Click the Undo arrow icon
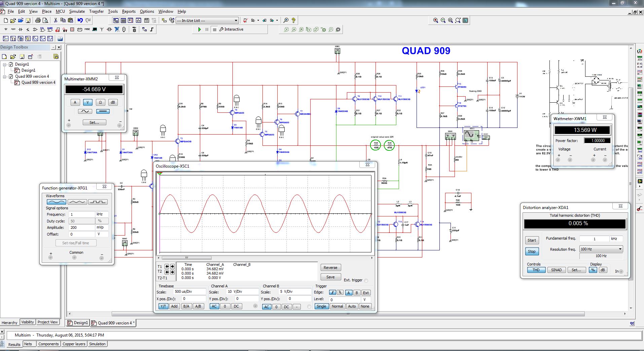644x351 pixels. tap(80, 20)
